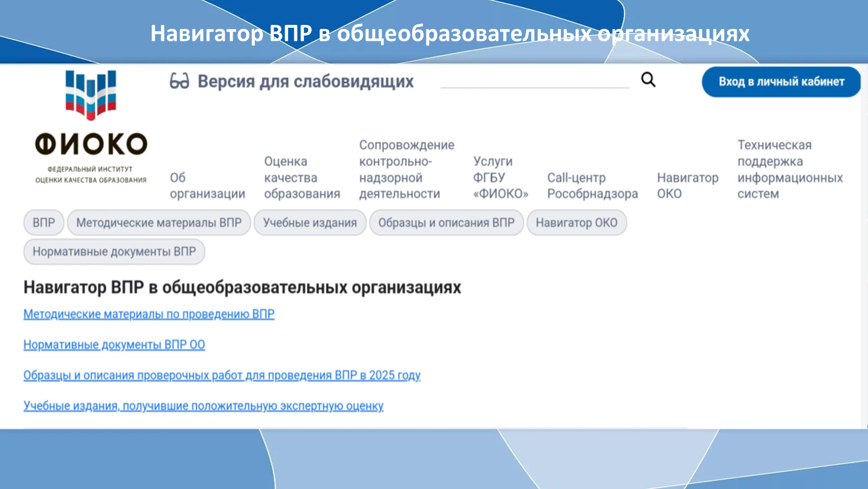This screenshot has height=489, width=868.
Task: Open Техническая поддержка информационных систем menu
Action: pyautogui.click(x=790, y=169)
